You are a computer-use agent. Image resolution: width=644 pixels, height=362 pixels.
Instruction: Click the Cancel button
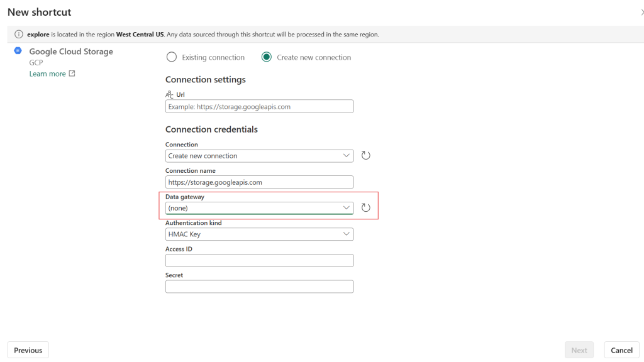[x=621, y=350]
